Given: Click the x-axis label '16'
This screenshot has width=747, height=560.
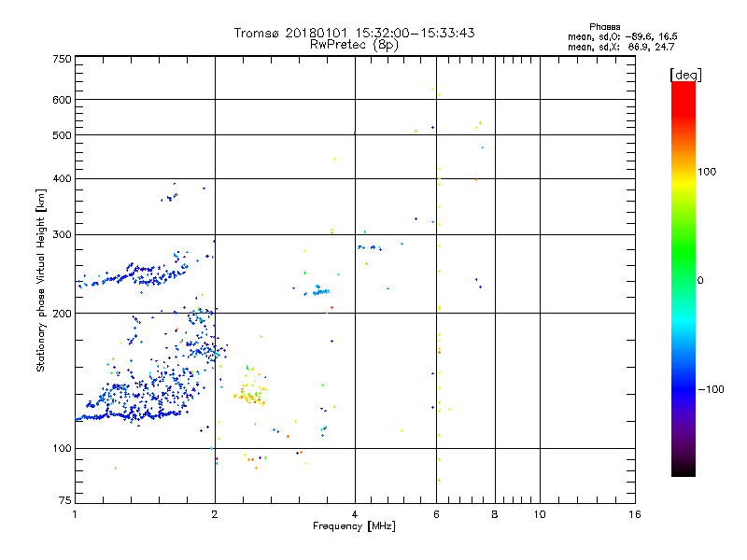Looking at the screenshot, I should click(x=635, y=514).
